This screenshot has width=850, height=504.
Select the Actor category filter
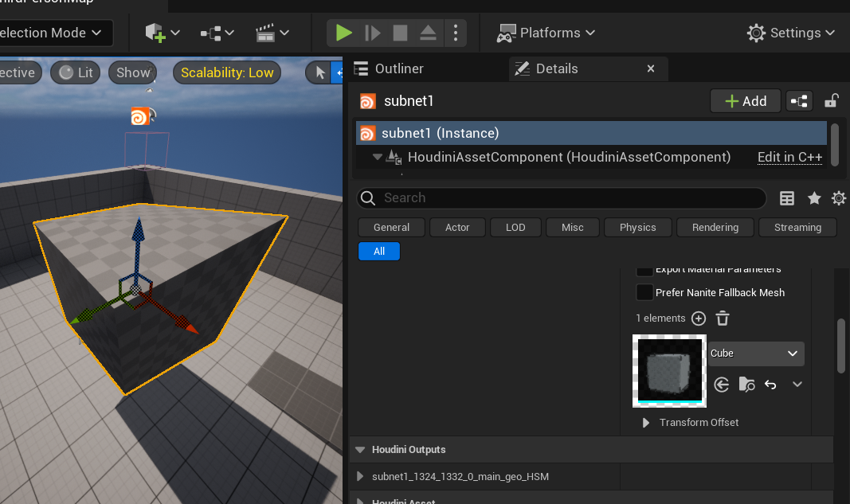pyautogui.click(x=457, y=228)
